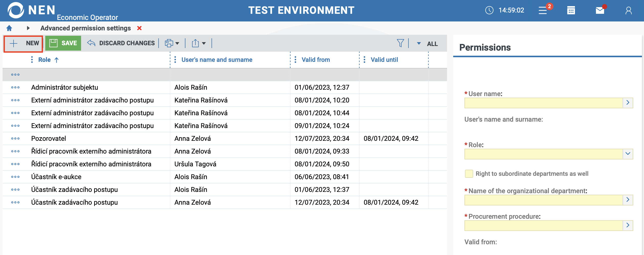Close the Advanced permission settings tab
The height and width of the screenshot is (255, 644).
(x=139, y=28)
